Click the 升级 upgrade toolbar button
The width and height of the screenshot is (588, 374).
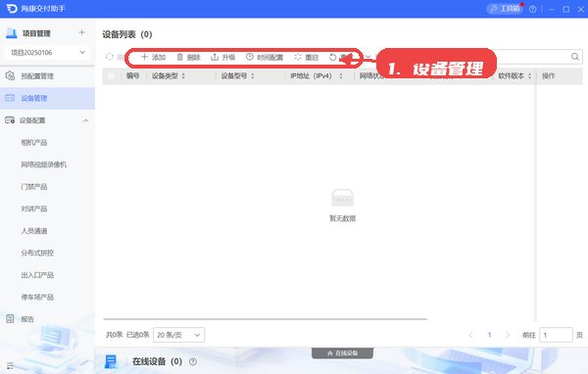tap(223, 57)
